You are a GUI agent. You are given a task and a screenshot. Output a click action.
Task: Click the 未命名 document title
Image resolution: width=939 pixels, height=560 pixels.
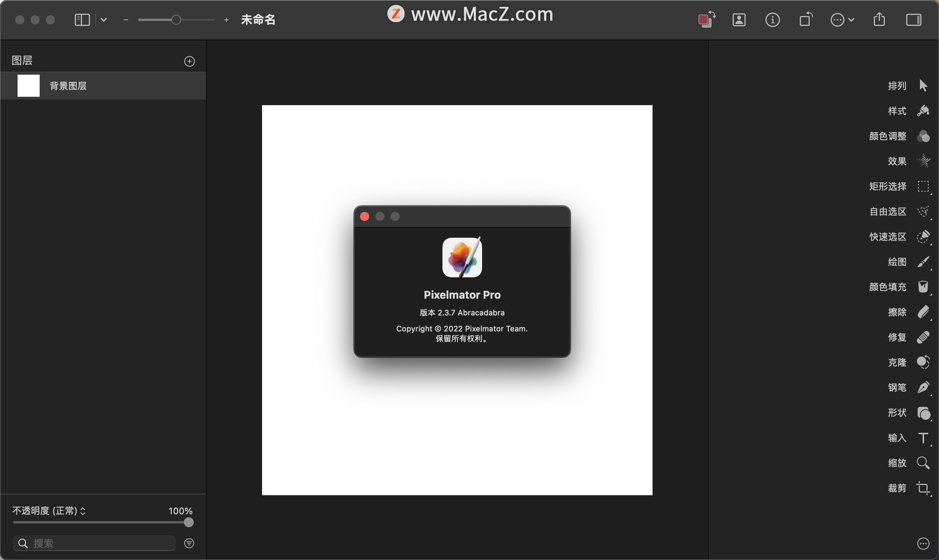click(258, 20)
